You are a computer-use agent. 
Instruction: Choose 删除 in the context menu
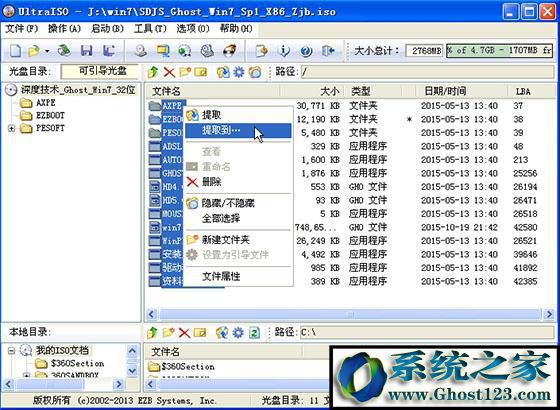[x=238, y=182]
